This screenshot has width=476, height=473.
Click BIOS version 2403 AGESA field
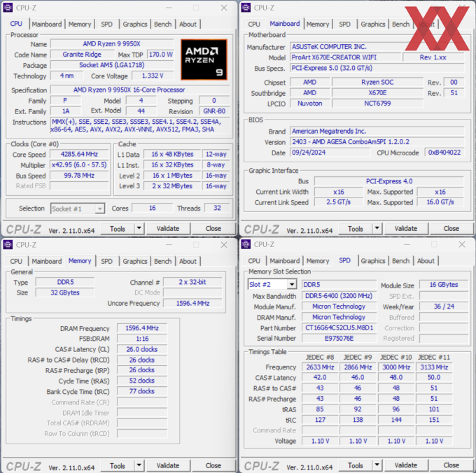tap(377, 141)
